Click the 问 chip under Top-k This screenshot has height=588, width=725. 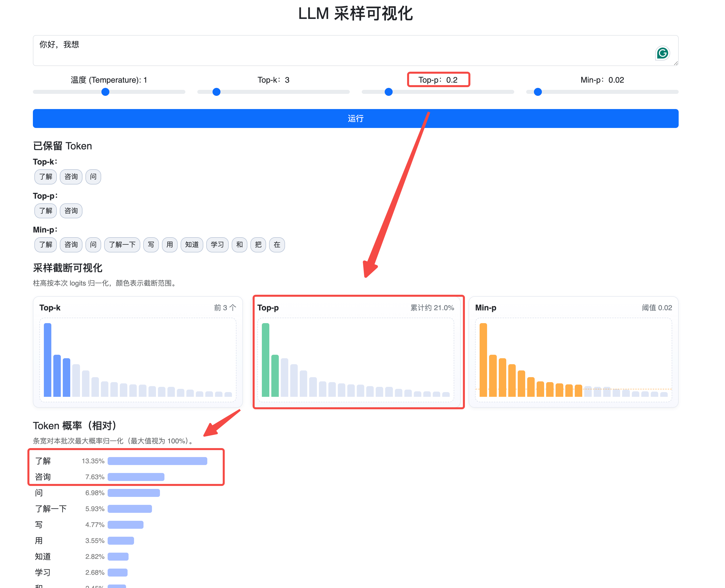[93, 177]
